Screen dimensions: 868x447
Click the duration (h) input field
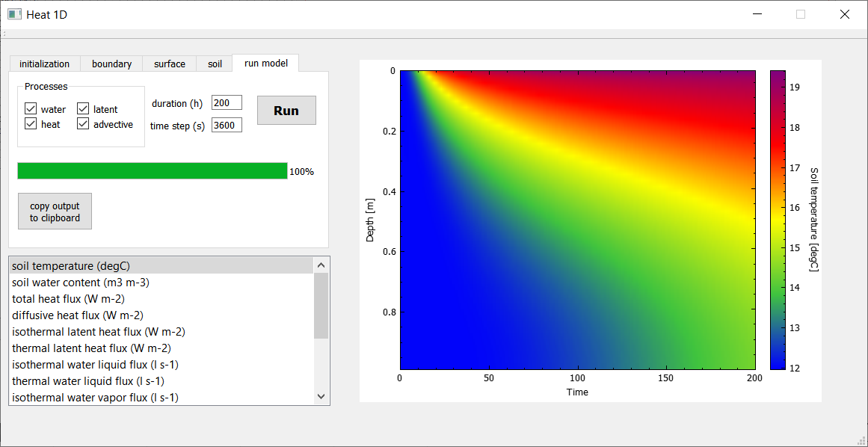tap(227, 103)
